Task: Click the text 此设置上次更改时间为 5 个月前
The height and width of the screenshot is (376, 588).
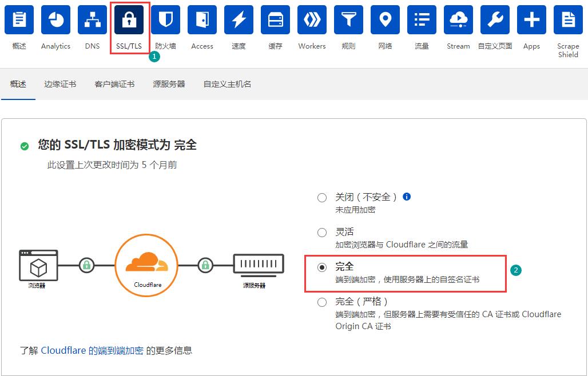Action: click(x=112, y=165)
